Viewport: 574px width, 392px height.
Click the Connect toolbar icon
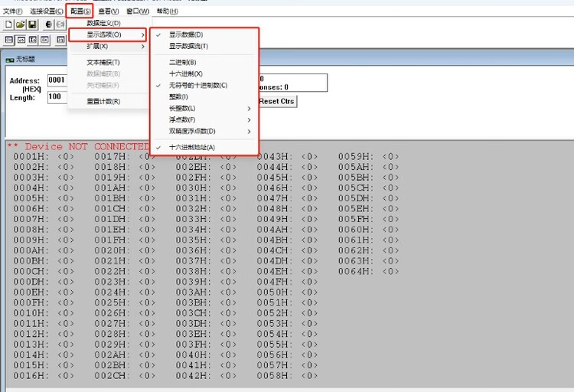[x=49, y=24]
